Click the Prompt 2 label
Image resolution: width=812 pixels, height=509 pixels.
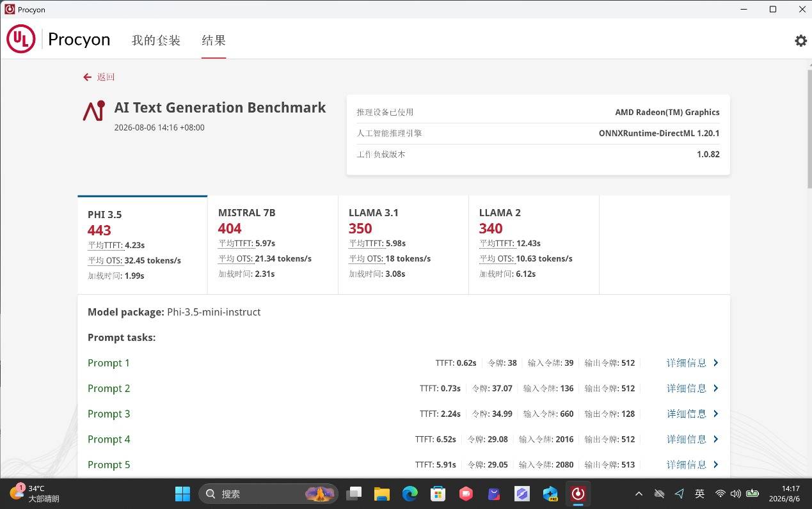109,388
